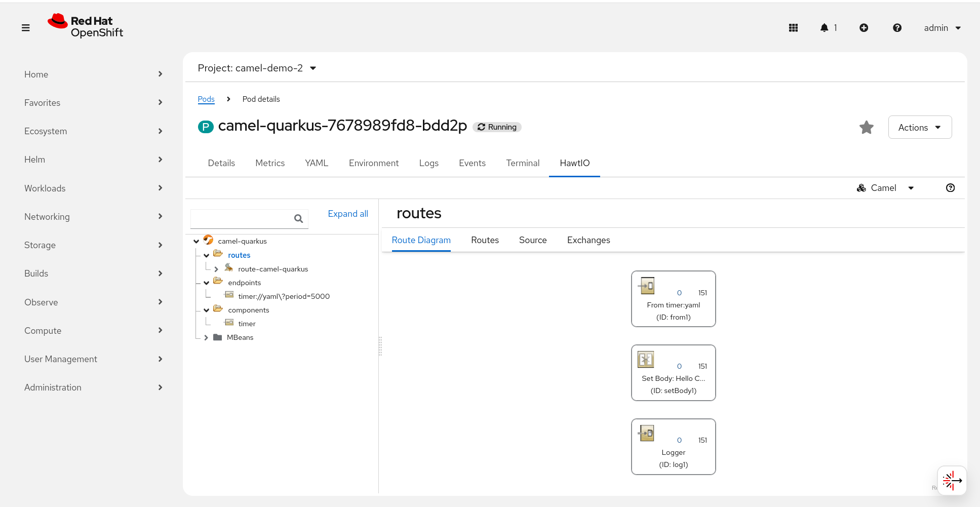Click the Expand all link

point(348,214)
